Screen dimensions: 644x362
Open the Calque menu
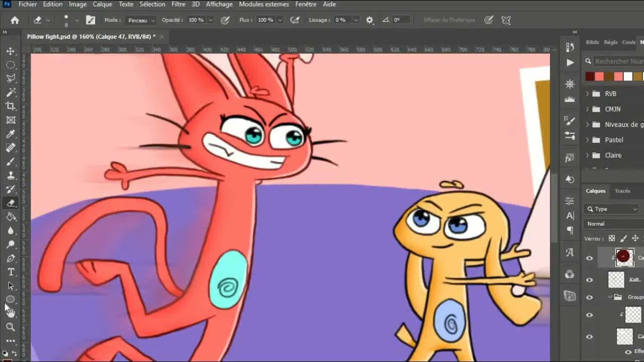[x=102, y=4]
